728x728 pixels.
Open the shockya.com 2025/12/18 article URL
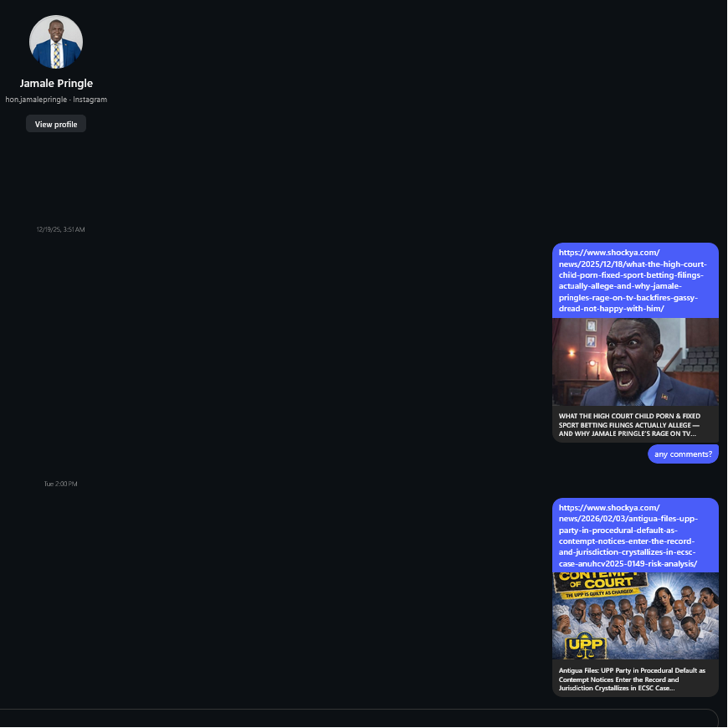click(x=633, y=280)
